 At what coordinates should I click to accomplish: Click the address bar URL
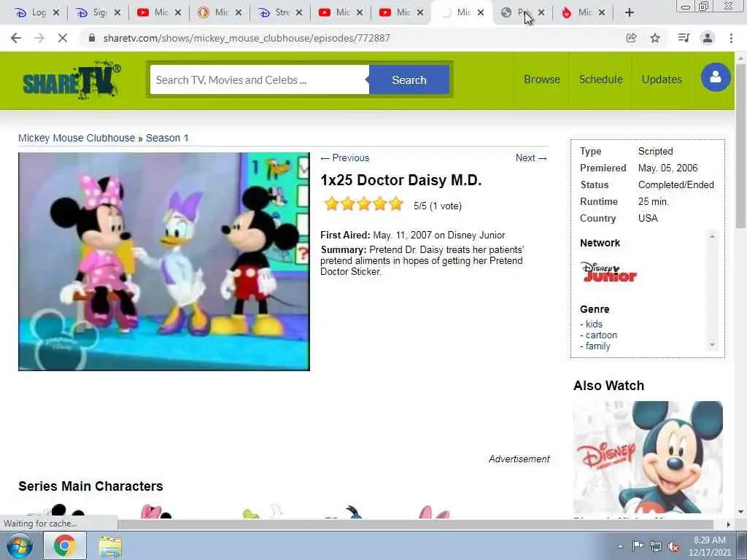[247, 38]
